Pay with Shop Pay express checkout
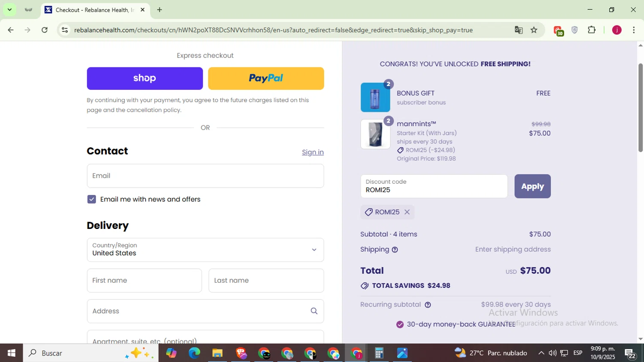This screenshot has height=362, width=644. click(x=145, y=79)
